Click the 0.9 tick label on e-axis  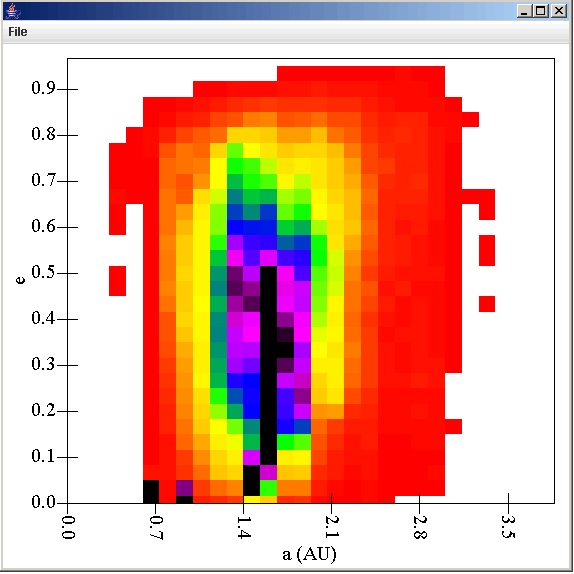43,88
